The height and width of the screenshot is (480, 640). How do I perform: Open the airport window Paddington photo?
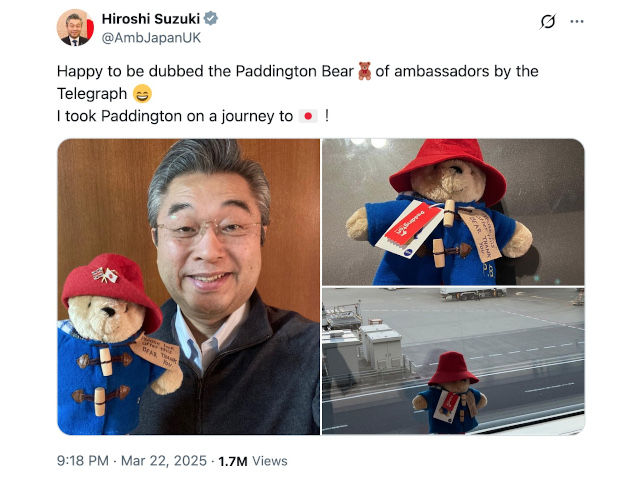click(x=453, y=361)
